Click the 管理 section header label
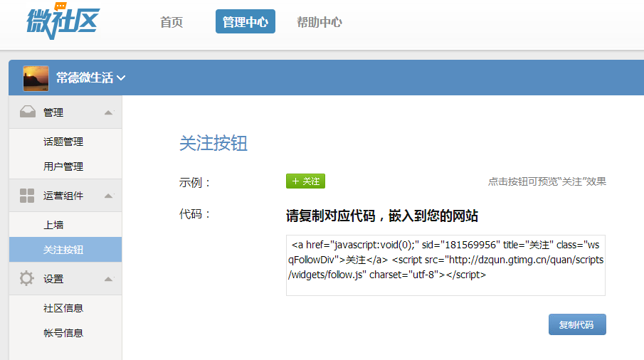The width and height of the screenshot is (644, 360). click(53, 112)
